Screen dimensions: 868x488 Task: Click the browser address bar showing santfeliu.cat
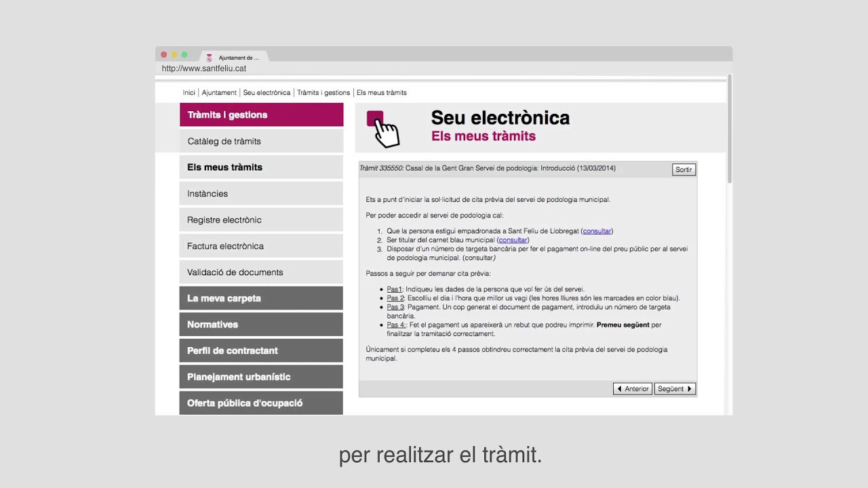point(203,68)
